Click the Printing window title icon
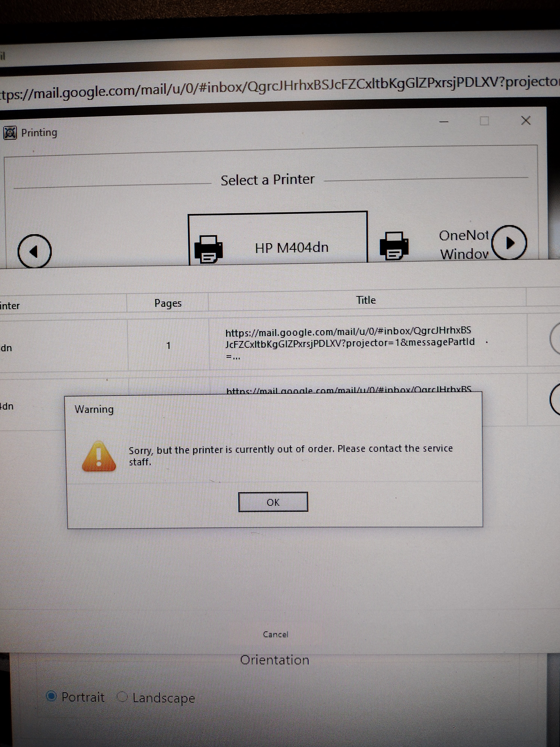 coord(10,133)
